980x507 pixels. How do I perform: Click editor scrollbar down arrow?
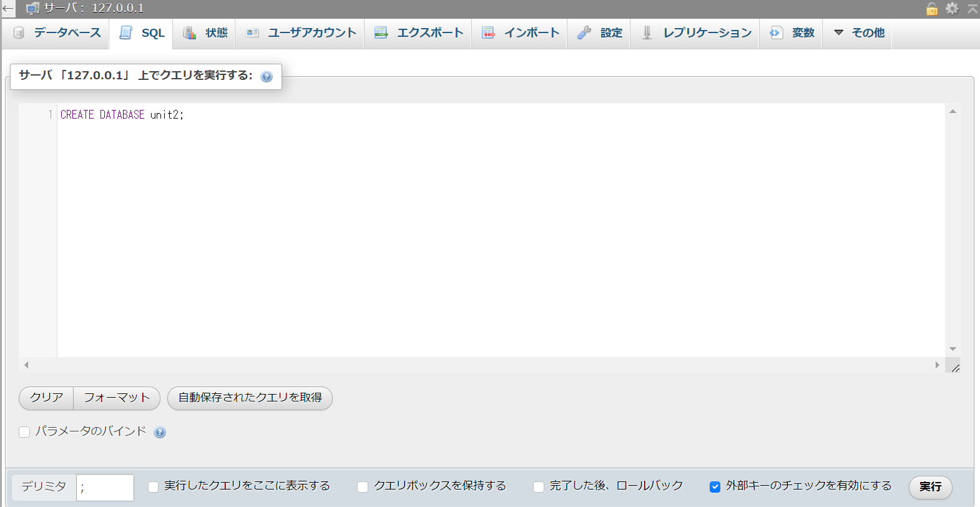tap(953, 349)
